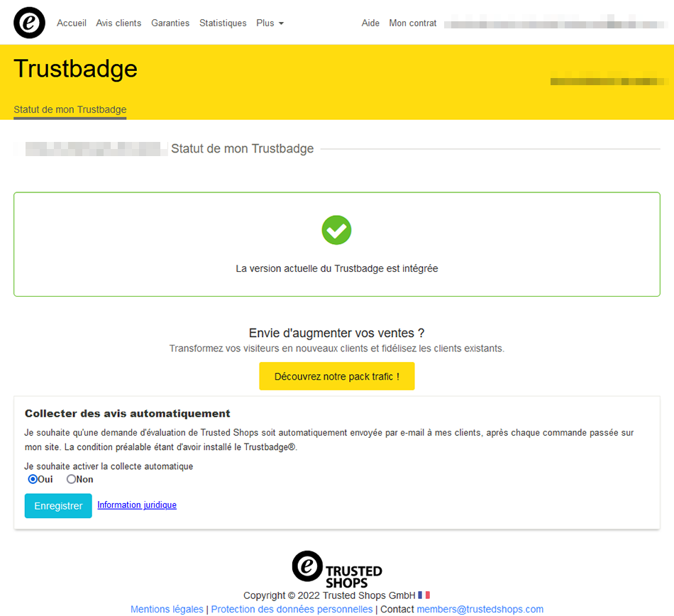The height and width of the screenshot is (616, 674).
Task: Click the members@trustedshops.com email link
Action: [x=480, y=609]
